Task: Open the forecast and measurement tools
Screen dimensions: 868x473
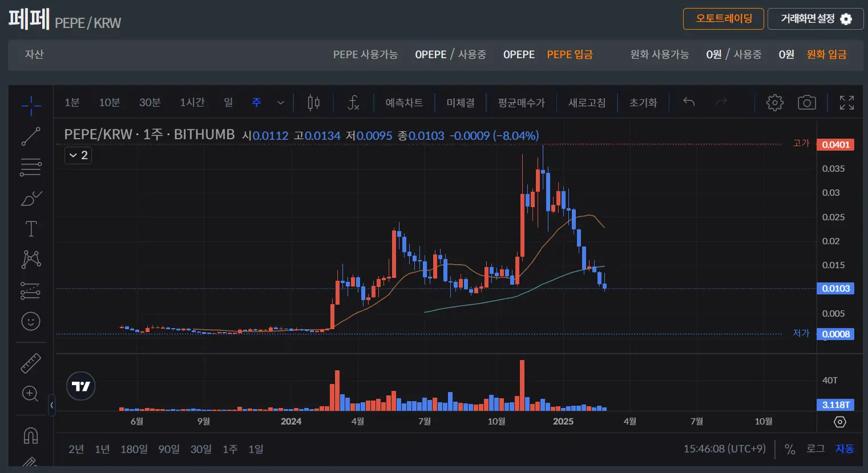Action: point(31,290)
